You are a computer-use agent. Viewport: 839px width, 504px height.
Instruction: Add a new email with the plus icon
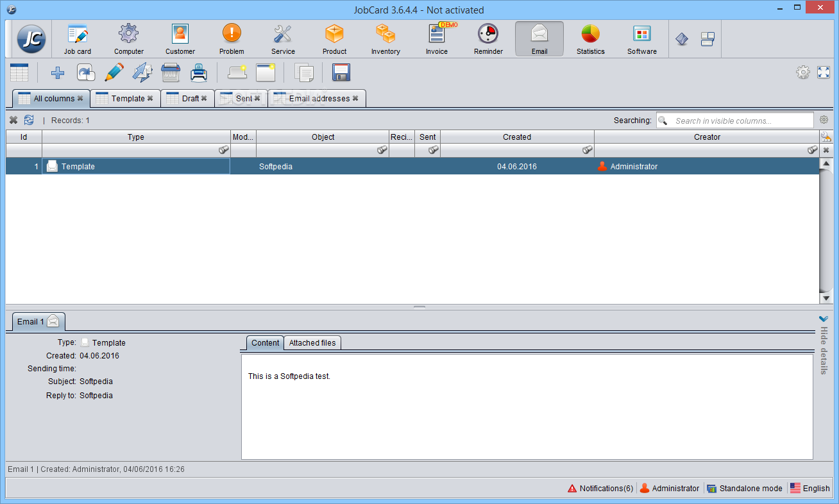tap(58, 73)
